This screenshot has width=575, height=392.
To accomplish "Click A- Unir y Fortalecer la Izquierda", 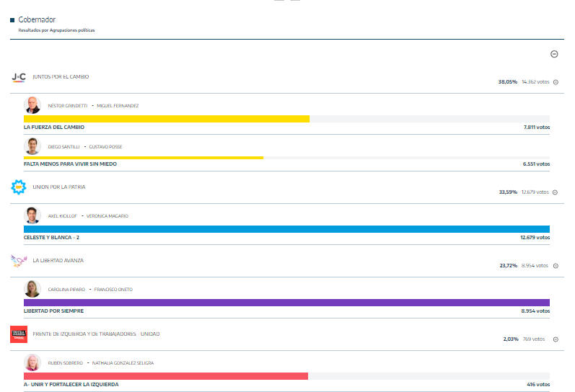I will [x=71, y=384].
